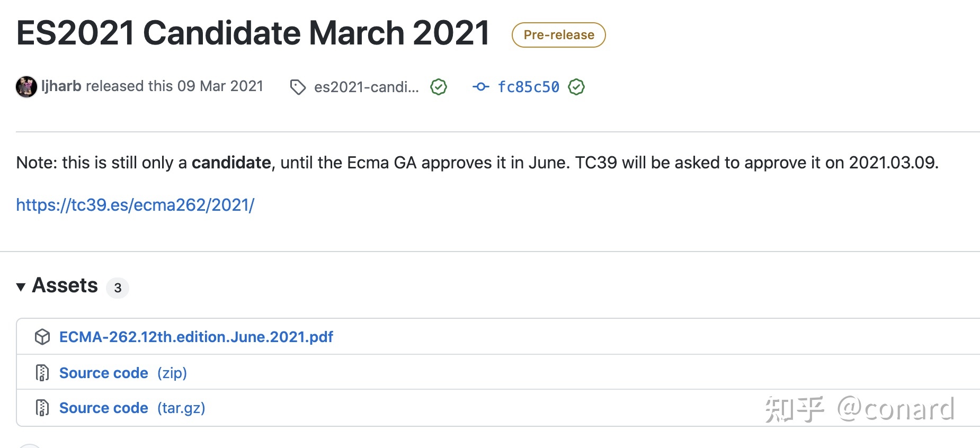Click the package icon beside the ECMA-262 PDF
The image size is (980, 448).
coord(42,337)
